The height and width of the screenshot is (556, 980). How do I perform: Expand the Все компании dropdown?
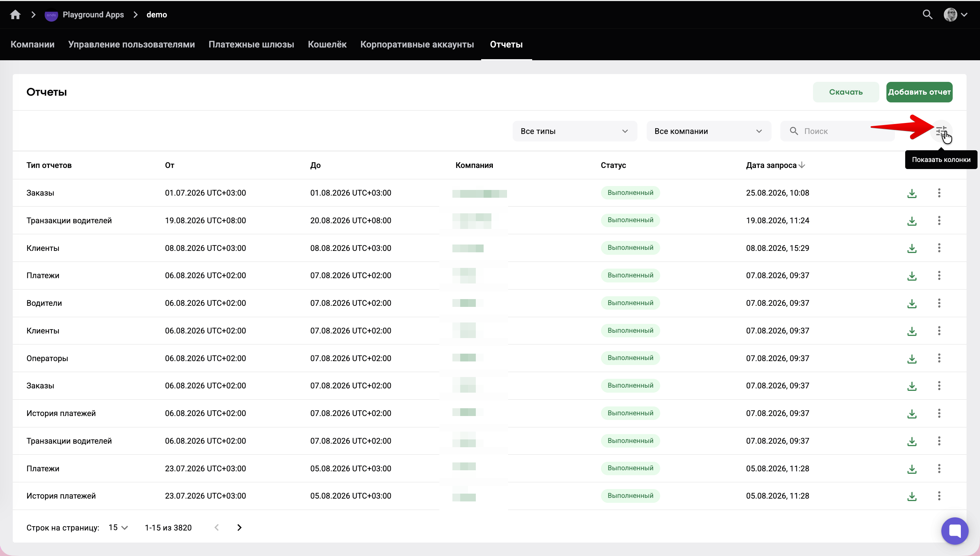click(x=709, y=131)
